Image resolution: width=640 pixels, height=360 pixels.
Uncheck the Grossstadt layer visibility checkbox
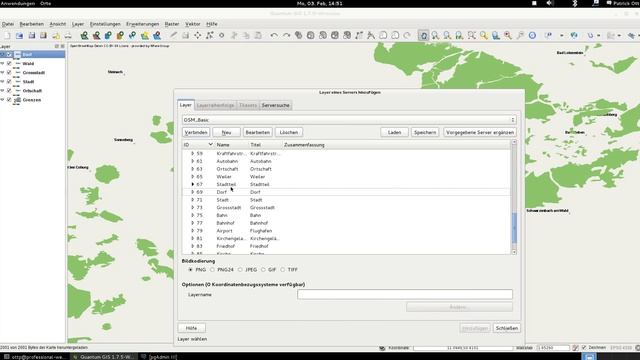tap(9, 72)
